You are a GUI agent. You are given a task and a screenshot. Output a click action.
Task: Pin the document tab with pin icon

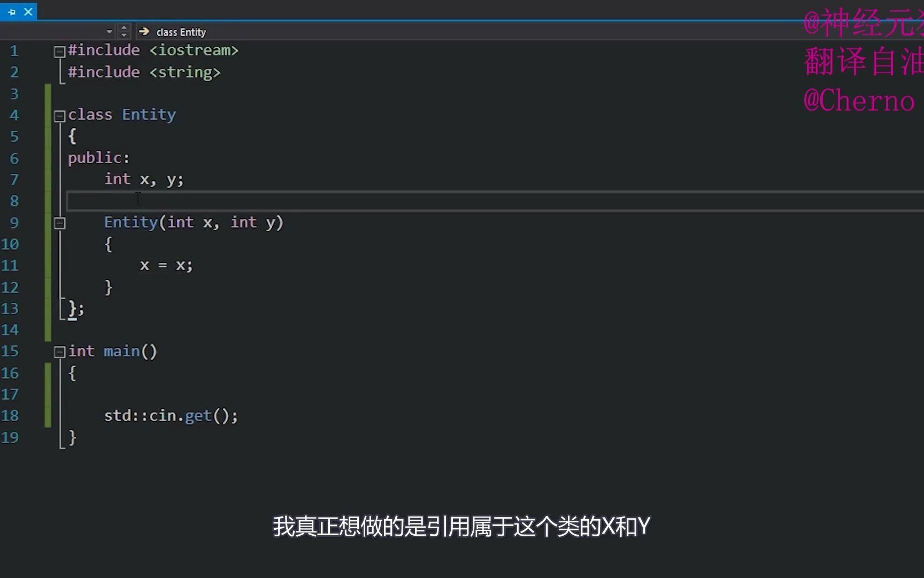[11, 11]
